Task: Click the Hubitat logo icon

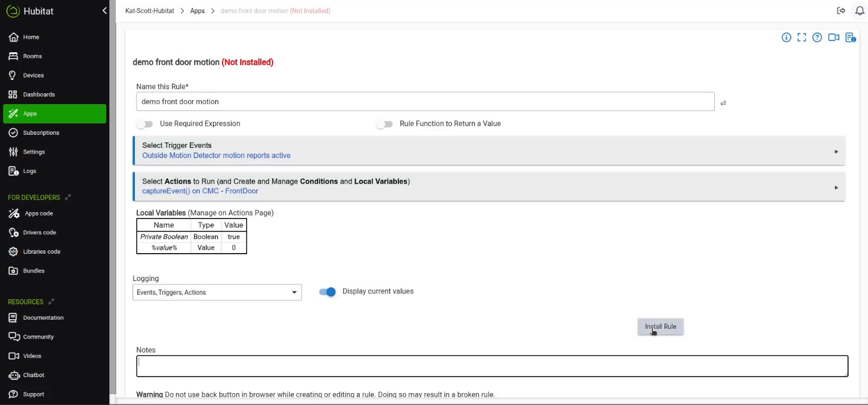Action: [x=13, y=11]
